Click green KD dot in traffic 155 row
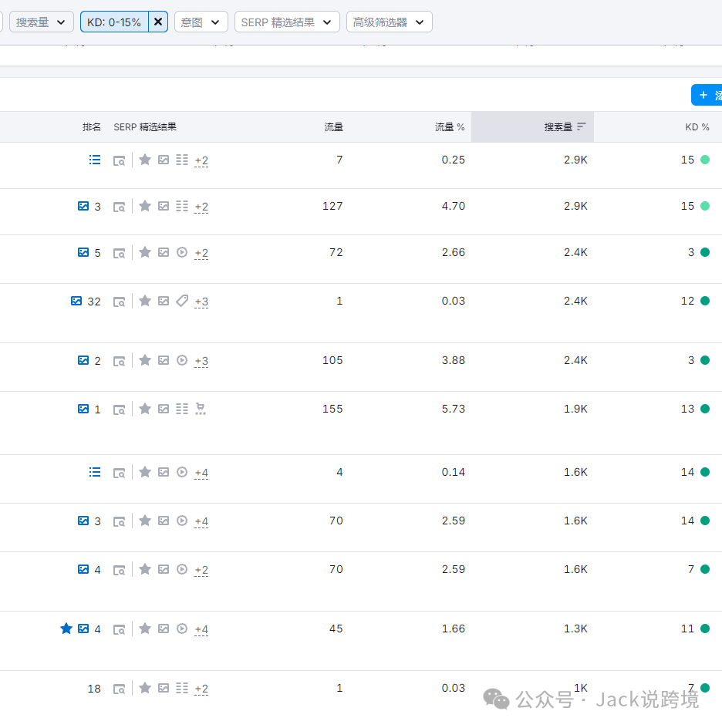This screenshot has width=722, height=728. 705,409
